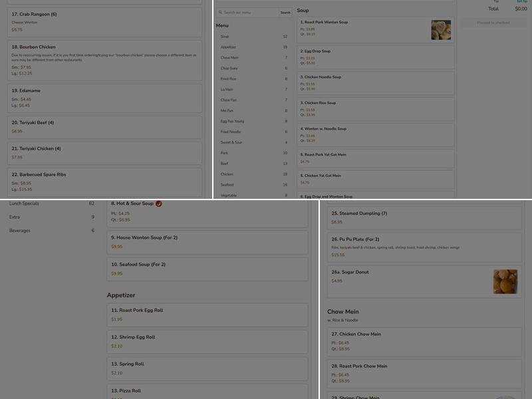Click the Set tip link
The height and width of the screenshot is (399, 532).
(x=522, y=2)
